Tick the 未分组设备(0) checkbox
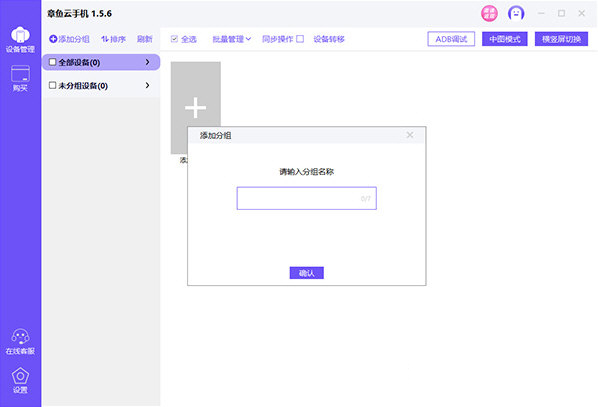The height and width of the screenshot is (407, 598). [53, 85]
